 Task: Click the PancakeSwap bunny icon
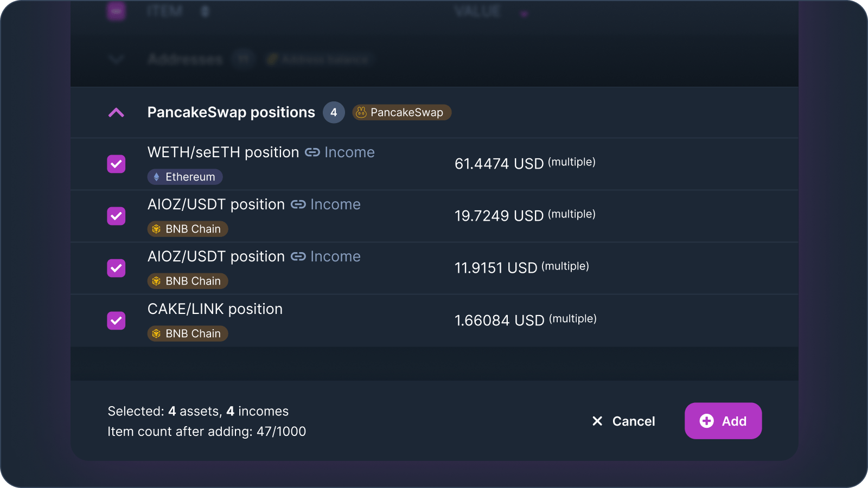click(361, 112)
